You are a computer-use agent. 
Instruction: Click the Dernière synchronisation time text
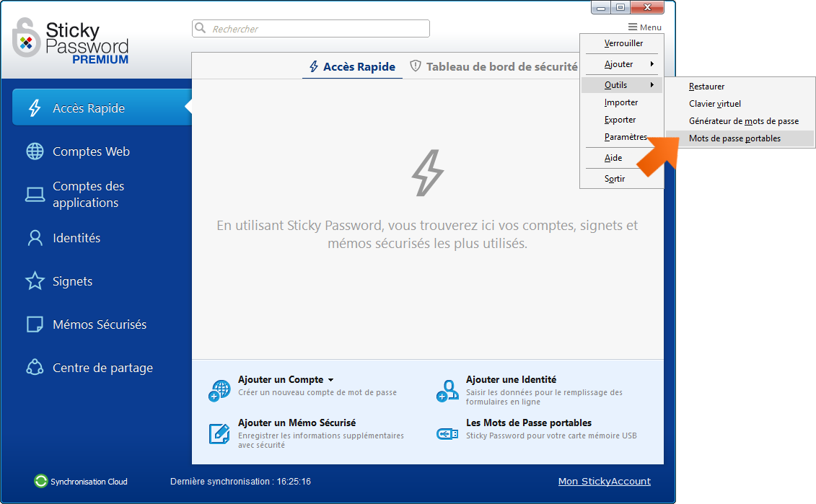(240, 482)
